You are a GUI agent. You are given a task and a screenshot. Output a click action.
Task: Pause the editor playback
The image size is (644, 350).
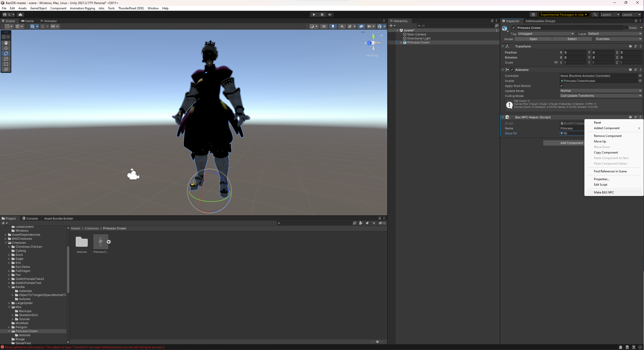322,15
